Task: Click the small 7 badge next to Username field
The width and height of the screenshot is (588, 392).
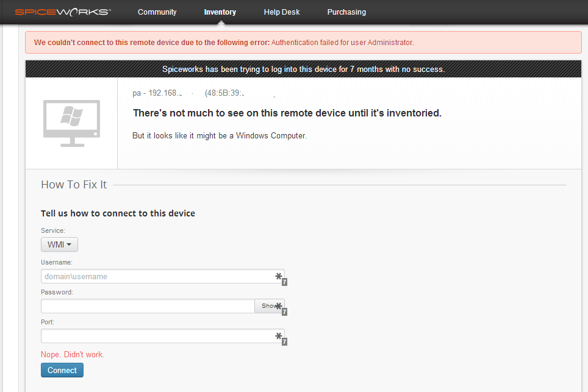Action: 283,281
